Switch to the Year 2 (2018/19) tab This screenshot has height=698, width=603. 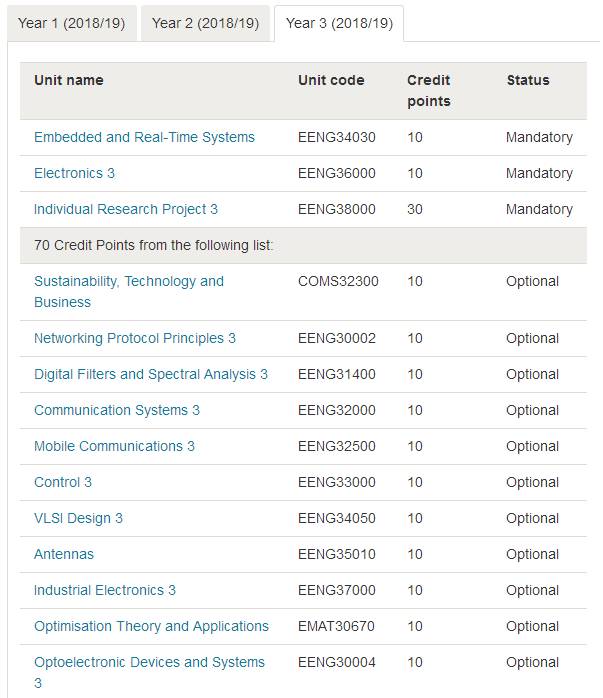pyautogui.click(x=205, y=23)
